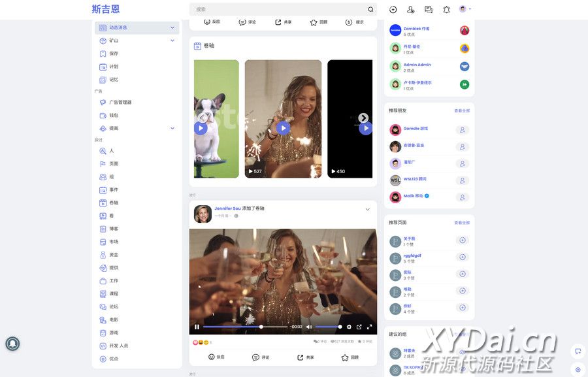Go to 市场 in the sidebar
The image size is (588, 377).
point(114,242)
